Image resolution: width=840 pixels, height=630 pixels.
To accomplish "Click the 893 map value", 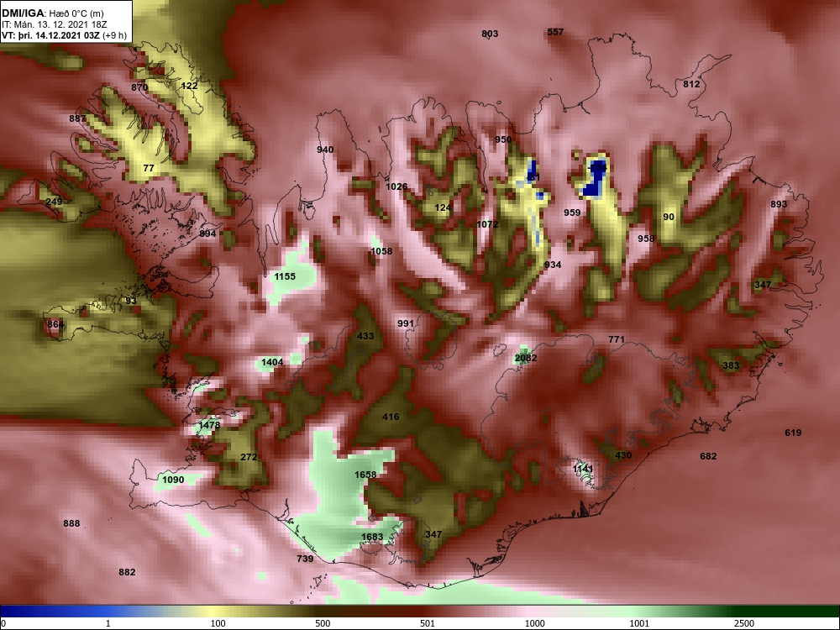I will pos(779,204).
